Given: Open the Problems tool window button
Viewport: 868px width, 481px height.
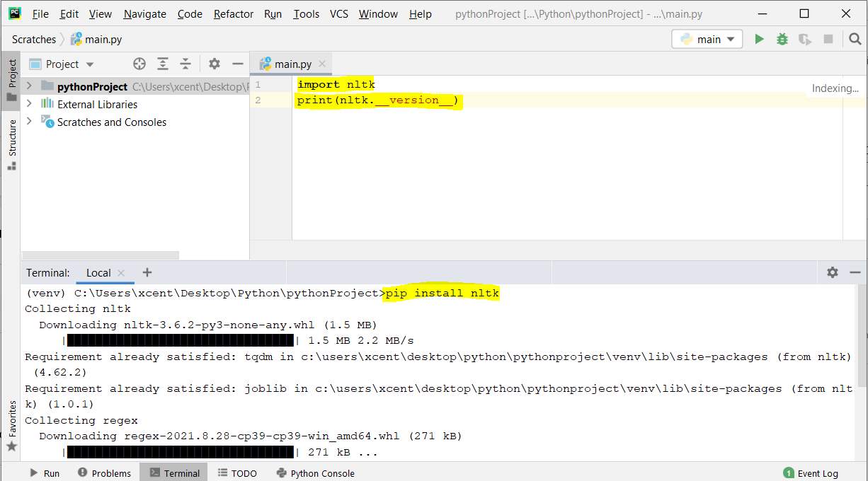Looking at the screenshot, I should coord(104,473).
